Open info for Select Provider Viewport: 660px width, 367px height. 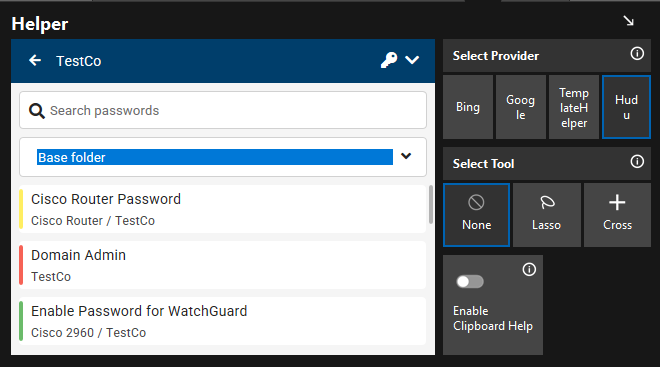(x=637, y=53)
